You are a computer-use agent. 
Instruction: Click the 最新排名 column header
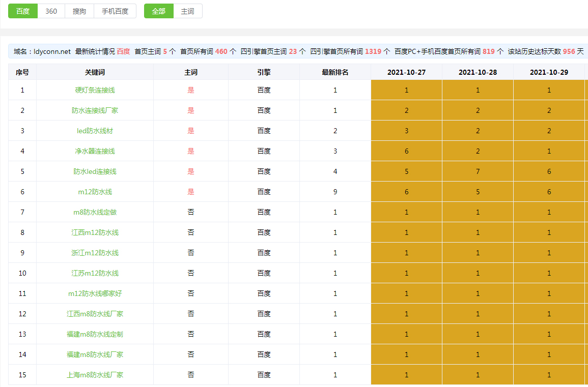(x=335, y=72)
